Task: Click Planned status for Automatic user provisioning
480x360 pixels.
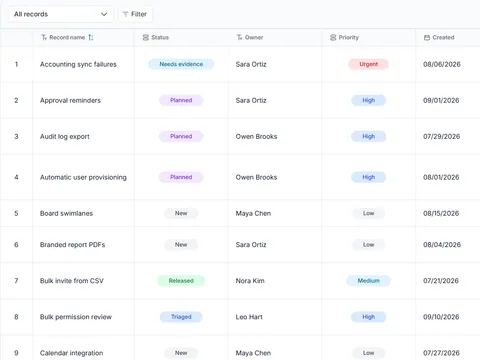Action: 181,177
